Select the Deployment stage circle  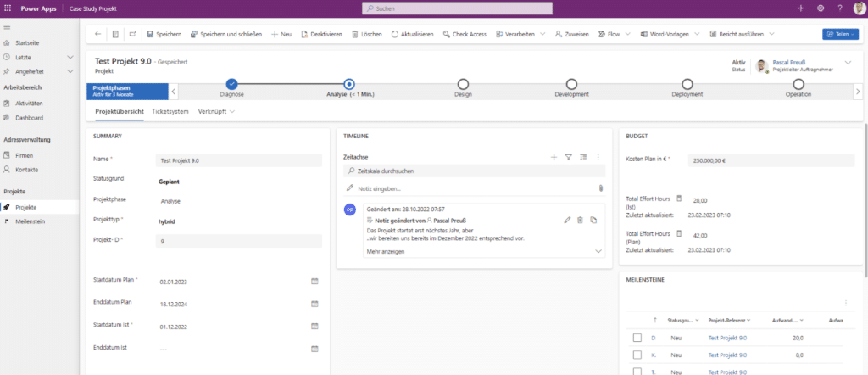point(687,84)
